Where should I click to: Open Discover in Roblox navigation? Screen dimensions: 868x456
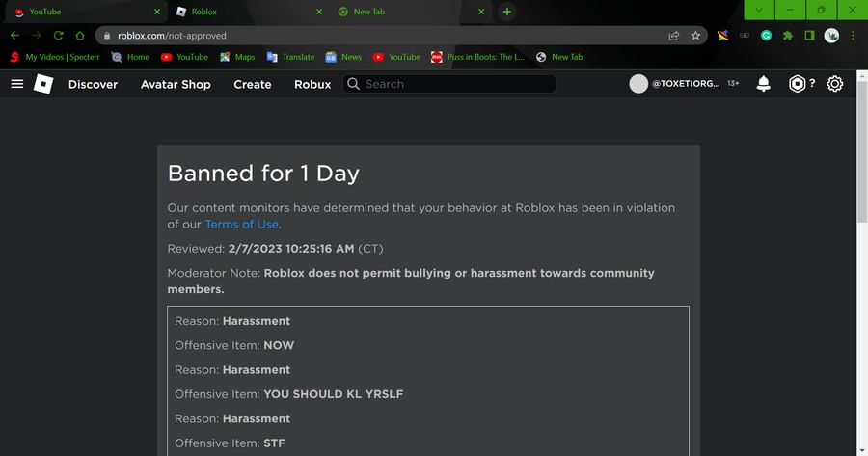tap(93, 84)
